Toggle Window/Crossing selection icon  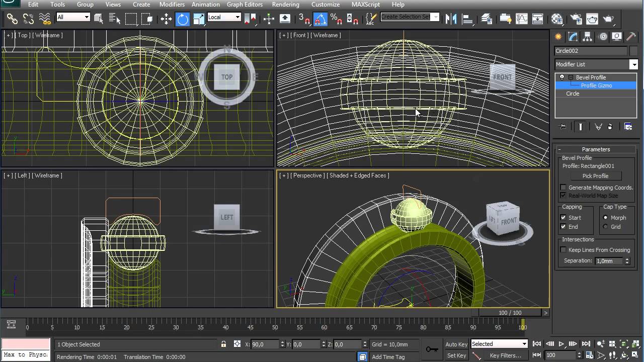pyautogui.click(x=147, y=19)
